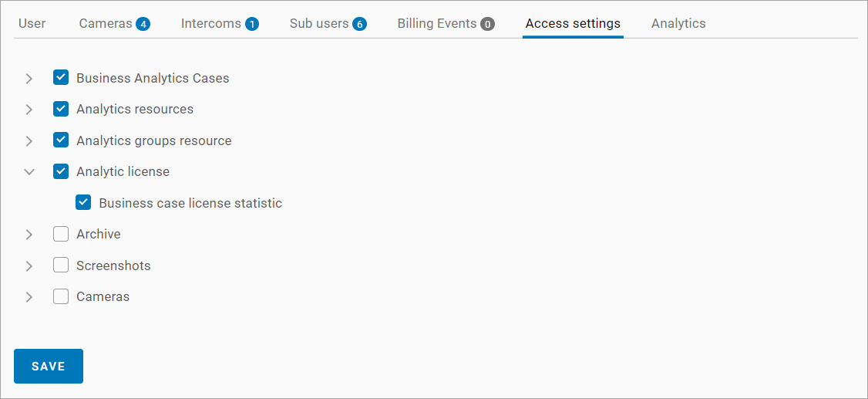Enable the Archive checkbox
Image resolution: width=868 pixels, height=399 pixels.
61,234
